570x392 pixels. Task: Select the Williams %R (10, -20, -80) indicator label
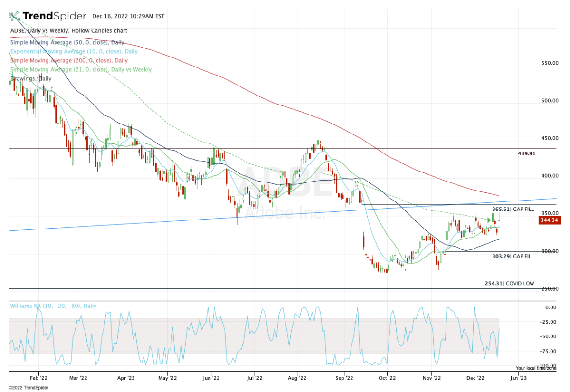click(x=53, y=306)
